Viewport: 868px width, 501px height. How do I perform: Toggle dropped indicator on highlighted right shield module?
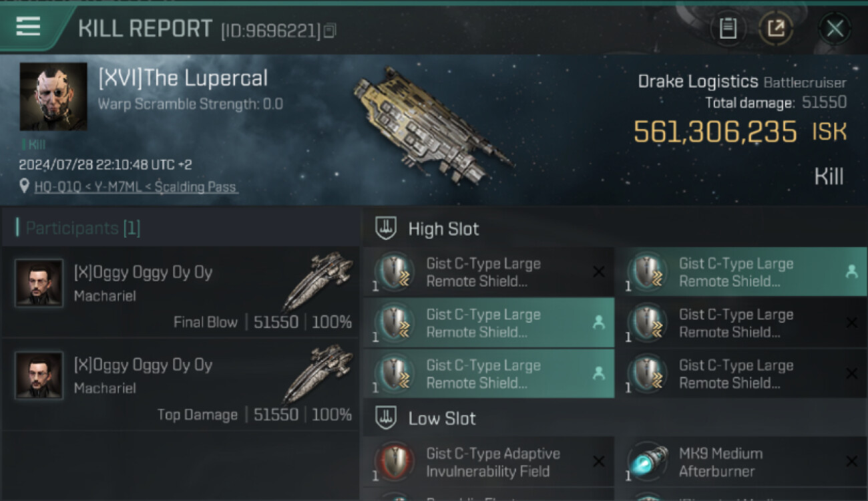pos(851,271)
